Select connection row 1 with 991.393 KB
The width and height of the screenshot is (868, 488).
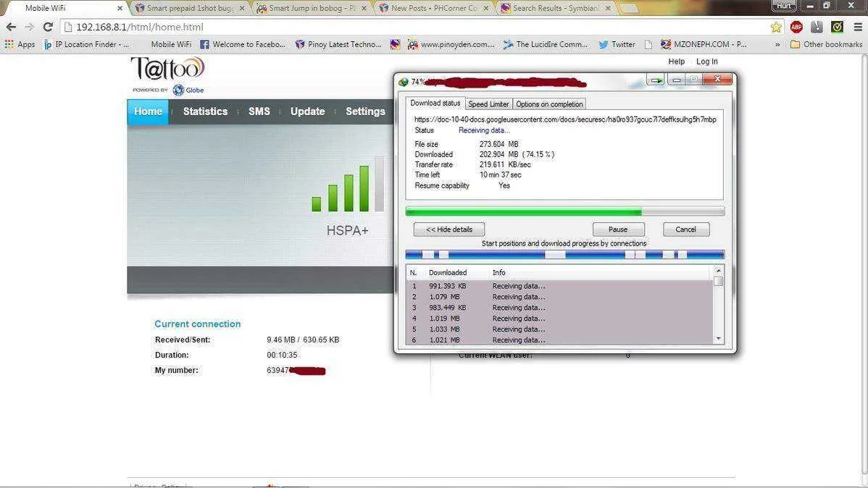(559, 286)
